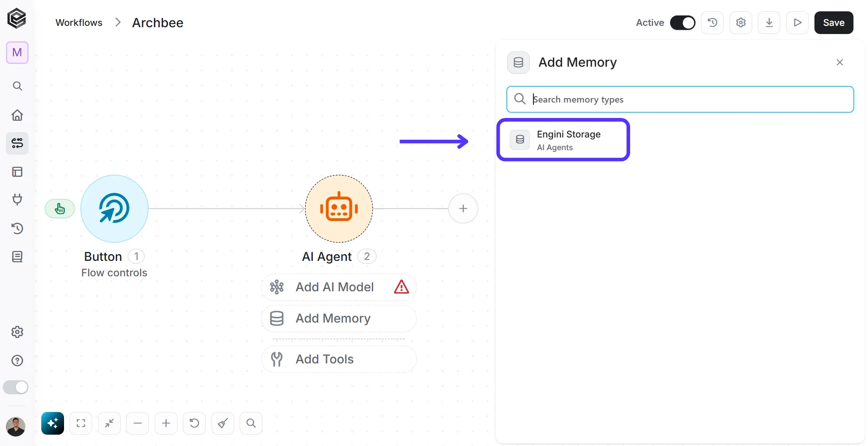Screen dimensions: 868x446
Task: Save the workflow
Action: [x=834, y=23]
